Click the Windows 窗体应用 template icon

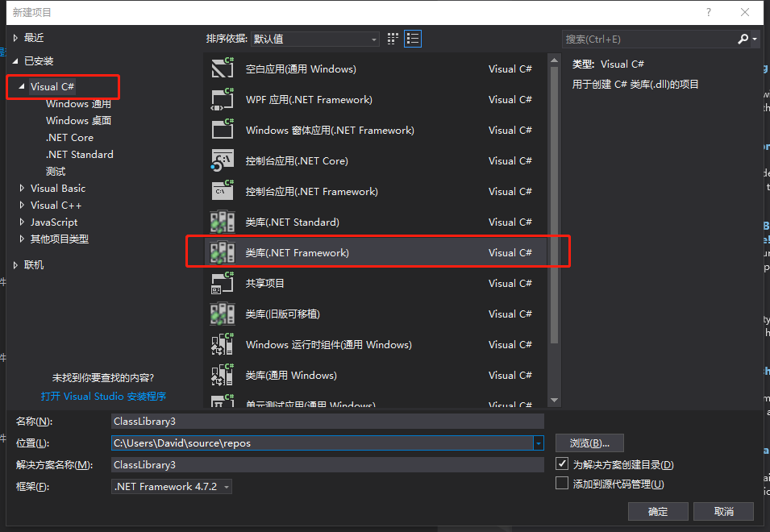tap(223, 130)
